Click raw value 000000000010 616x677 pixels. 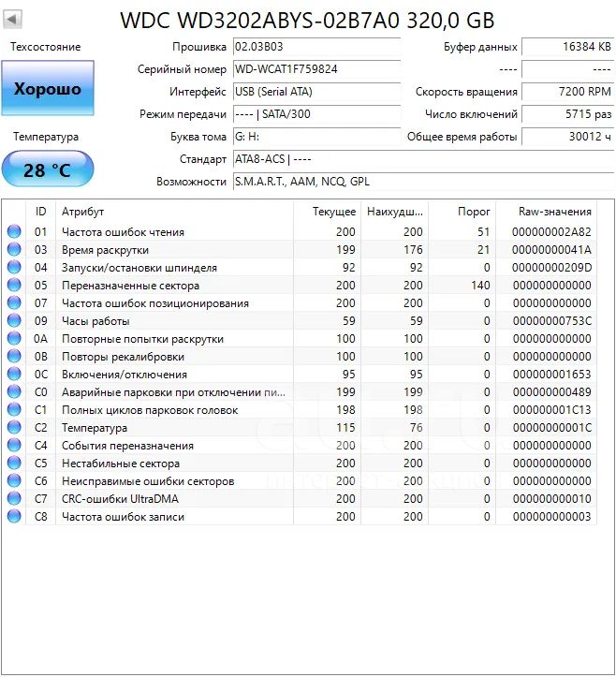tap(551, 499)
